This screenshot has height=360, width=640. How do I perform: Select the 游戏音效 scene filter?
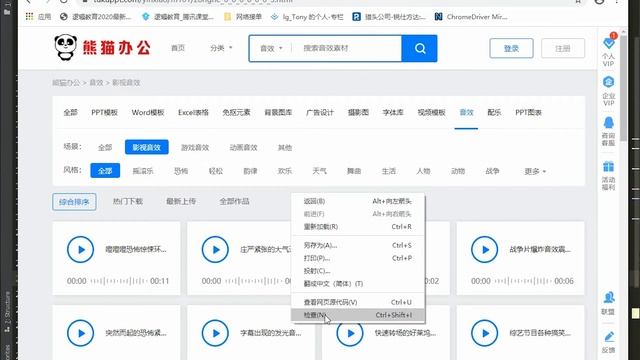click(x=195, y=147)
